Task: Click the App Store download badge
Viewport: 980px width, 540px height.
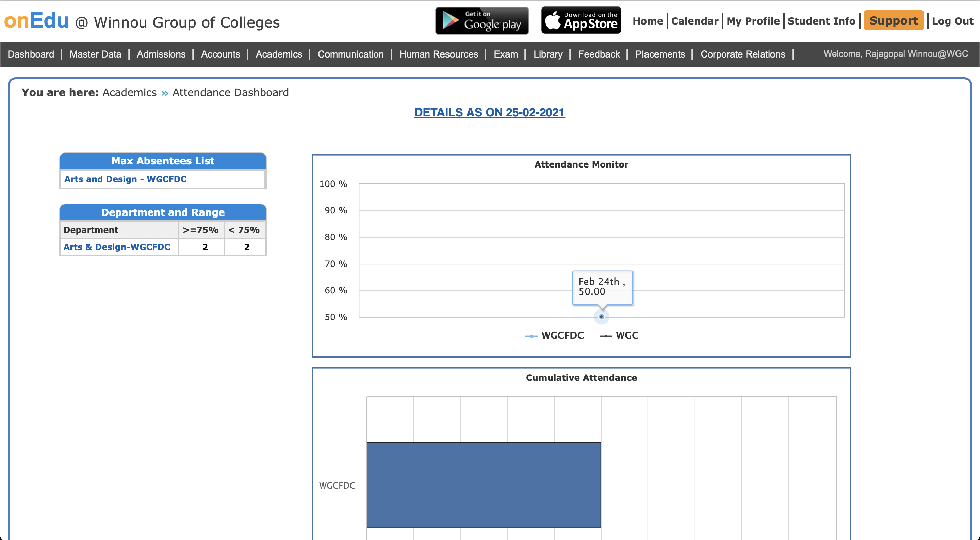Action: pos(581,20)
